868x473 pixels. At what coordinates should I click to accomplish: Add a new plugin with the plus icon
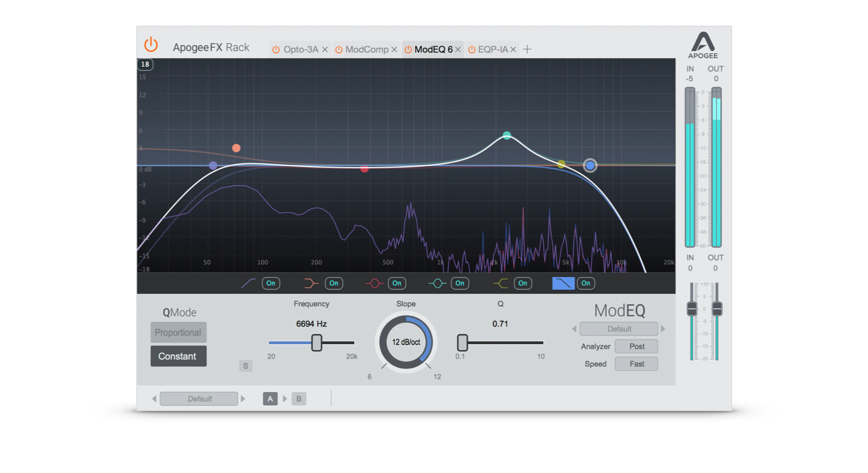coord(527,49)
